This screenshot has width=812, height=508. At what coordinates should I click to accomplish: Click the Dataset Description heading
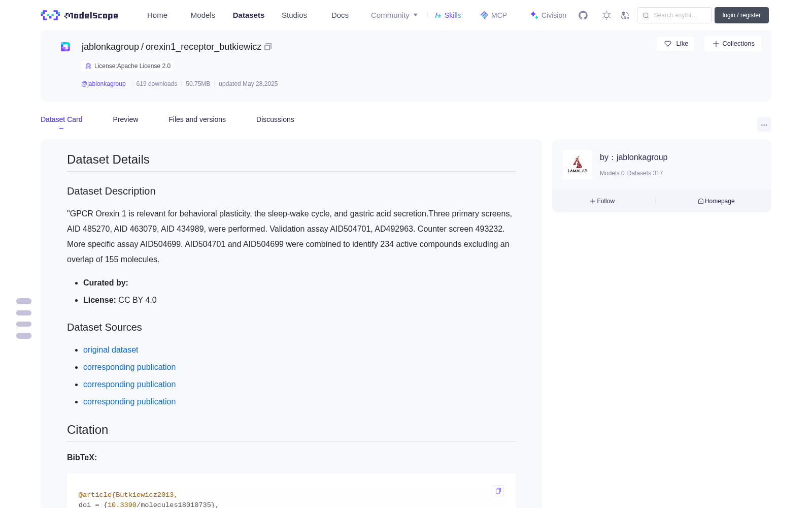[x=111, y=191]
